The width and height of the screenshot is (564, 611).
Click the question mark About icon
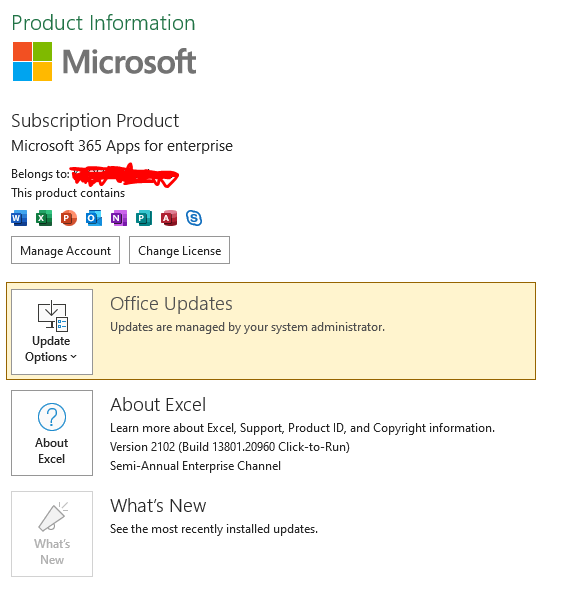[52, 417]
